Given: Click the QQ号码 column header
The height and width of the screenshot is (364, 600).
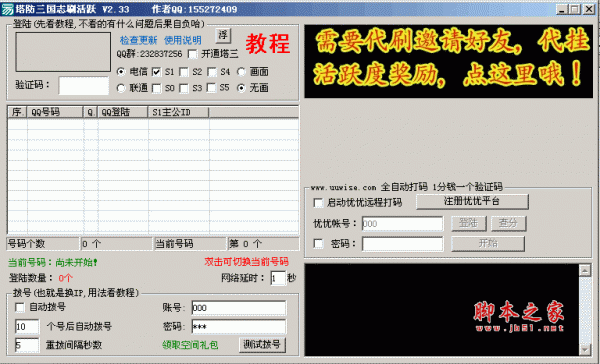Looking at the screenshot, I should tap(55, 112).
